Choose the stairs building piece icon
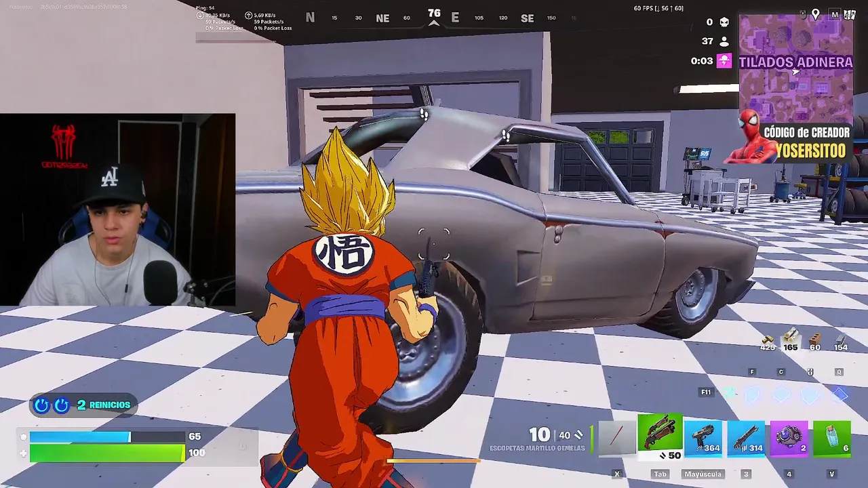Viewport: 868px width, 488px height. pyautogui.click(x=810, y=394)
